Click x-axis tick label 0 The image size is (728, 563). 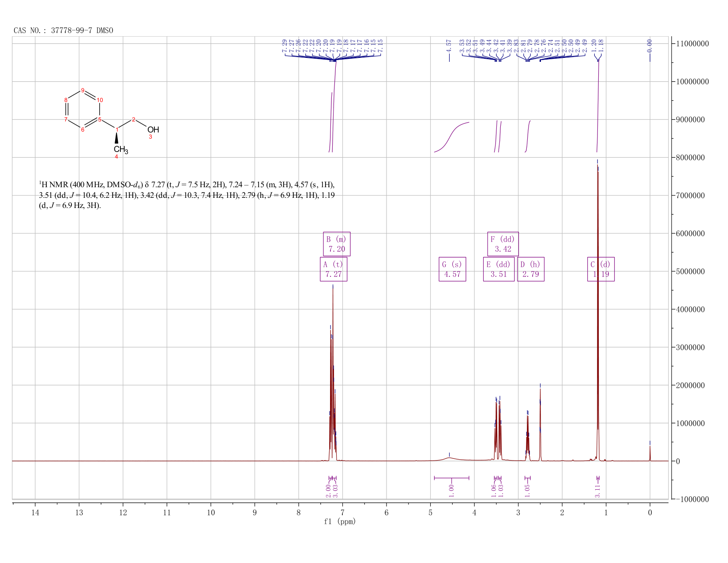[650, 512]
